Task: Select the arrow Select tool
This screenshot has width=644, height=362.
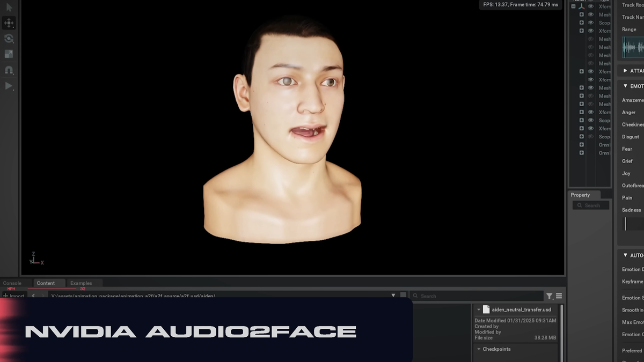Action: click(x=9, y=8)
